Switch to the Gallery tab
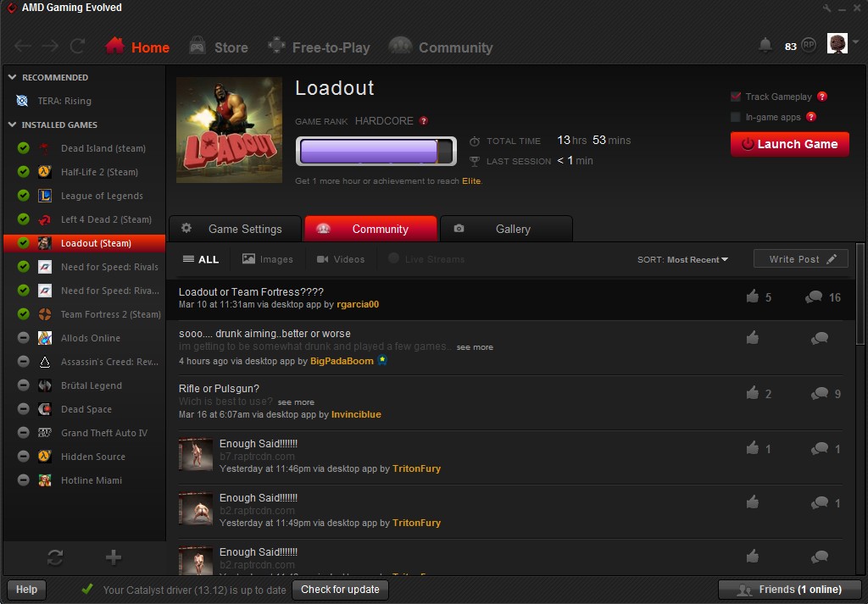 [506, 229]
